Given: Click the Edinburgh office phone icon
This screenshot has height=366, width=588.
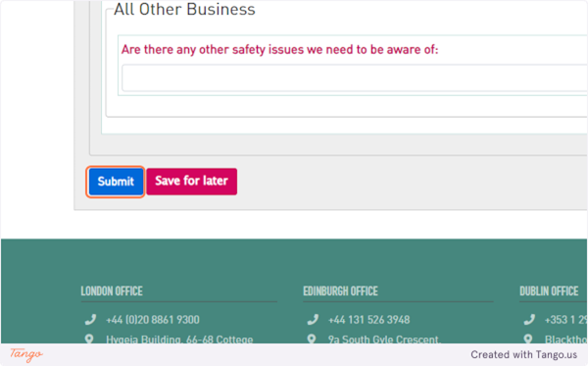Looking at the screenshot, I should click(x=313, y=320).
